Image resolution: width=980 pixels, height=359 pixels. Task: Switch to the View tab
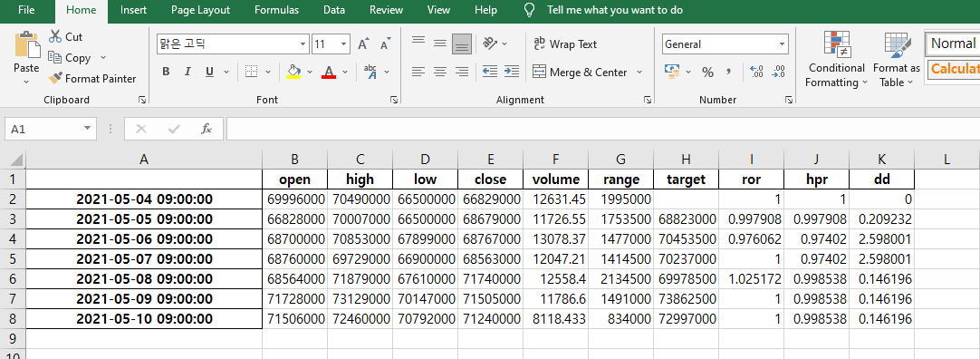438,10
